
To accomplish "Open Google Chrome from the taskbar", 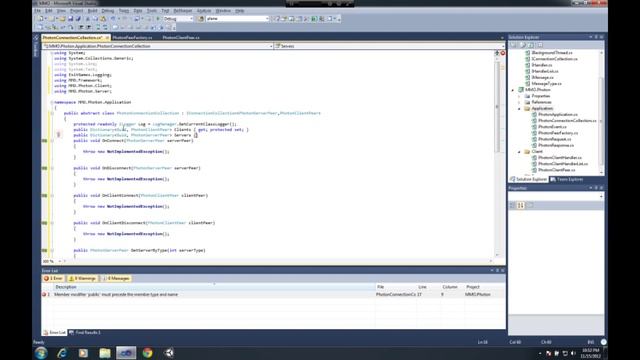I will coord(147,353).
